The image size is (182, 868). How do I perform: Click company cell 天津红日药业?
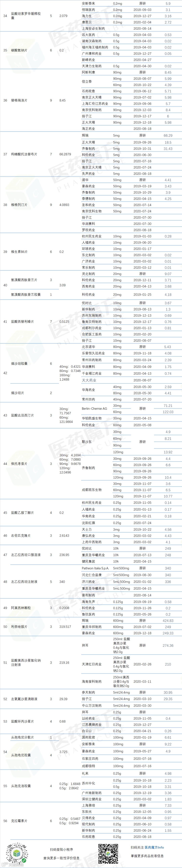(92, 664)
